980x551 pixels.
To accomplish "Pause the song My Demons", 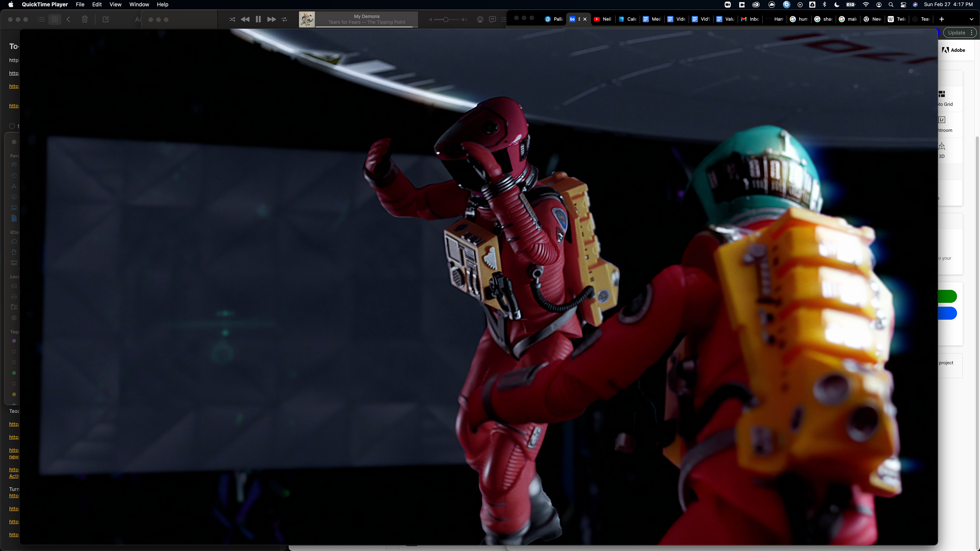I will [258, 19].
